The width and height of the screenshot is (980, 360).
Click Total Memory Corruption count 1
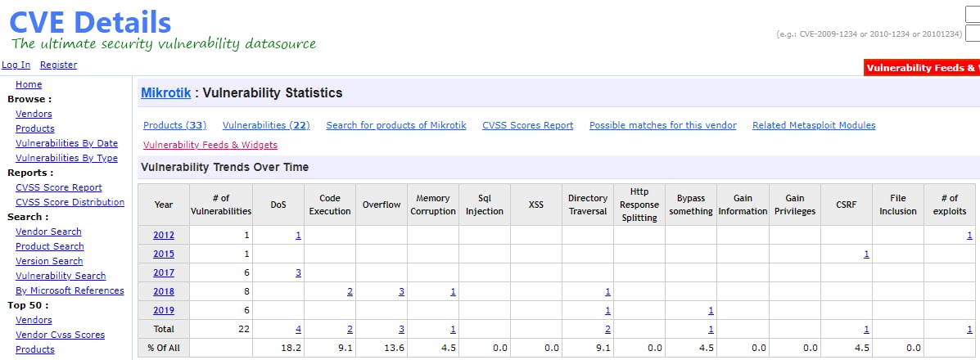(453, 329)
